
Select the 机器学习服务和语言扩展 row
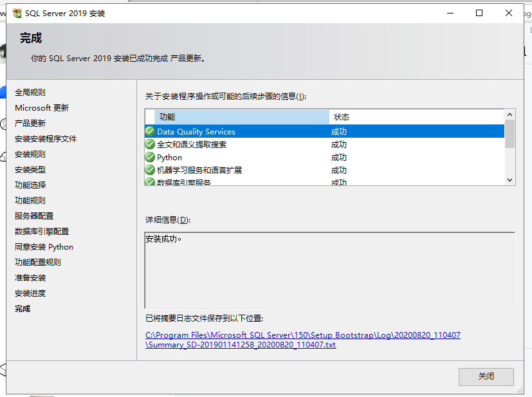[x=325, y=170]
